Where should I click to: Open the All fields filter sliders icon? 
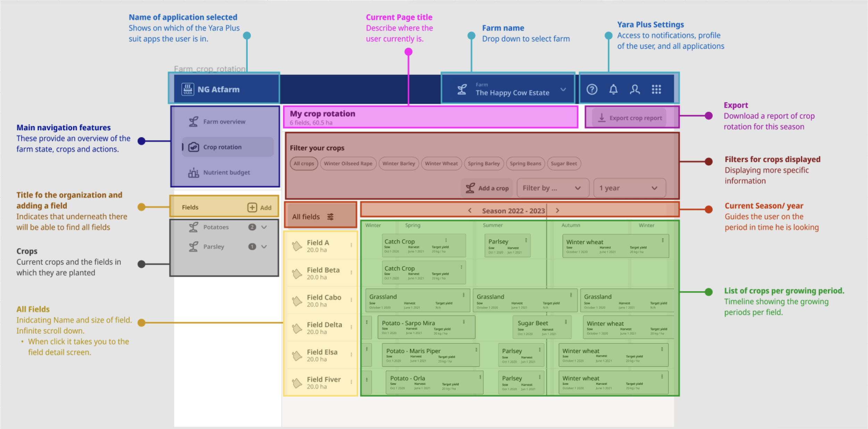click(x=331, y=217)
